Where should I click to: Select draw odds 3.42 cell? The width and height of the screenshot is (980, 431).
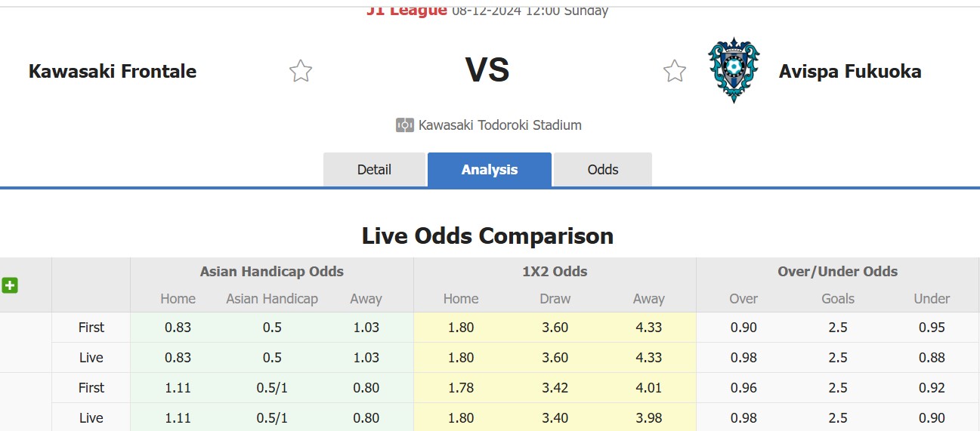(555, 388)
